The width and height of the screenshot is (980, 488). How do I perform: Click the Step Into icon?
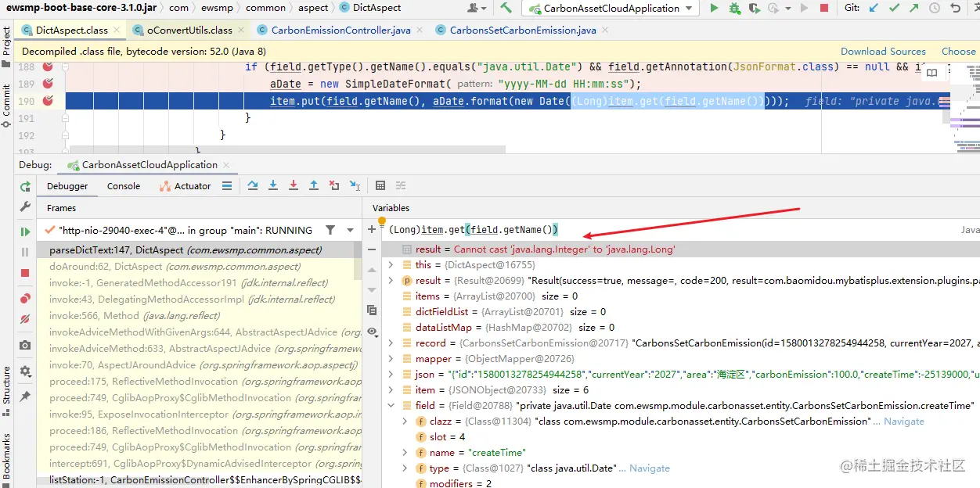click(273, 185)
